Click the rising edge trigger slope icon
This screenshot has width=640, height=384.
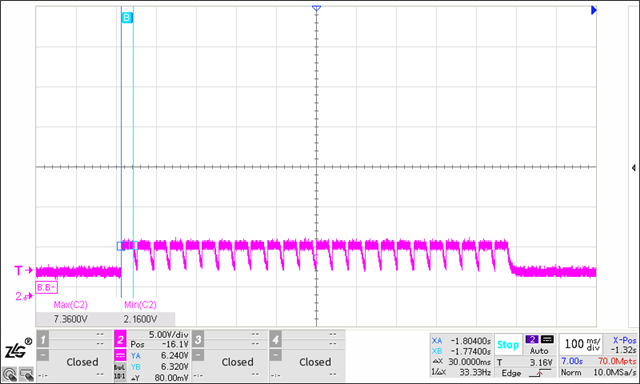pos(540,373)
